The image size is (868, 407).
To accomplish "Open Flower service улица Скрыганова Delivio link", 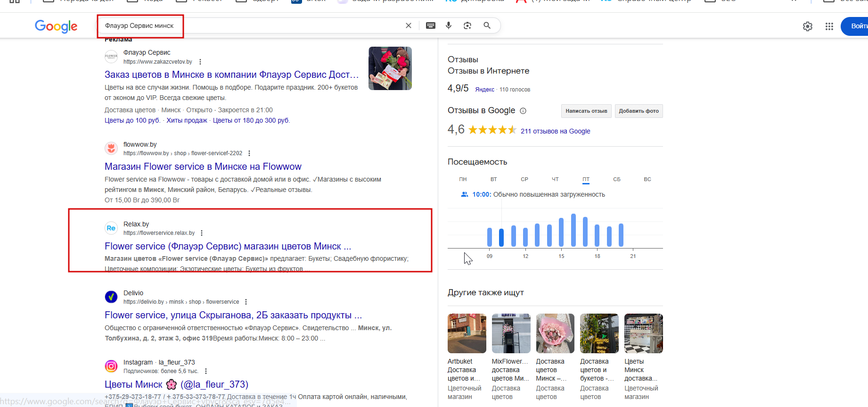I will 233,315.
